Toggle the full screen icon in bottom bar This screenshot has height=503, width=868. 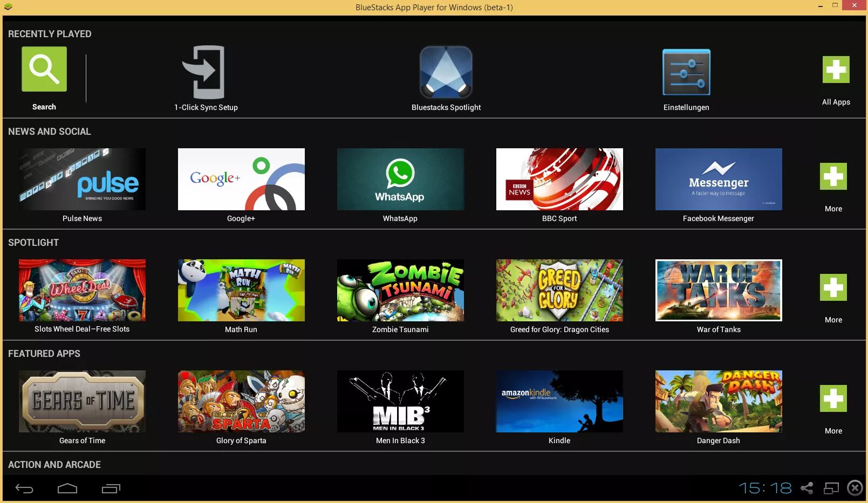[x=831, y=488]
